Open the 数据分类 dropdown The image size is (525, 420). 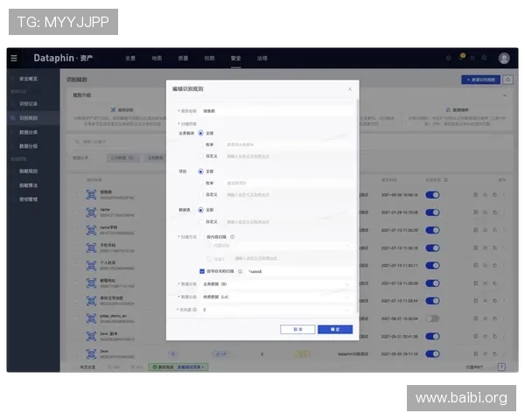276,284
